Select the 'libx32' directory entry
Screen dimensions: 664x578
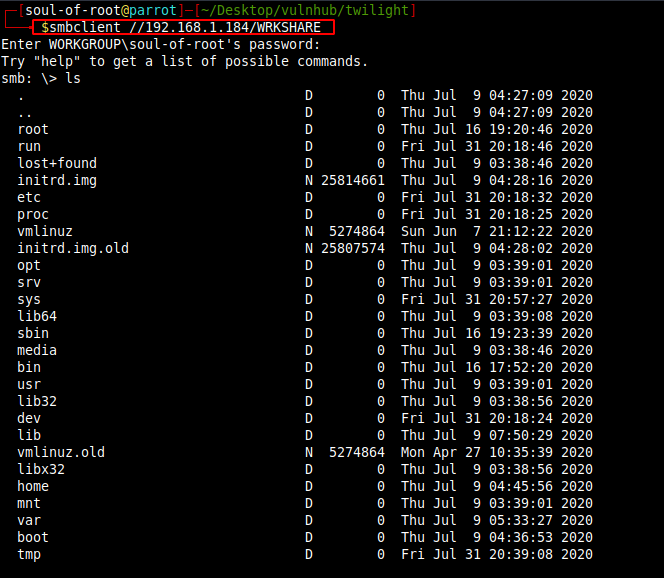(x=41, y=469)
